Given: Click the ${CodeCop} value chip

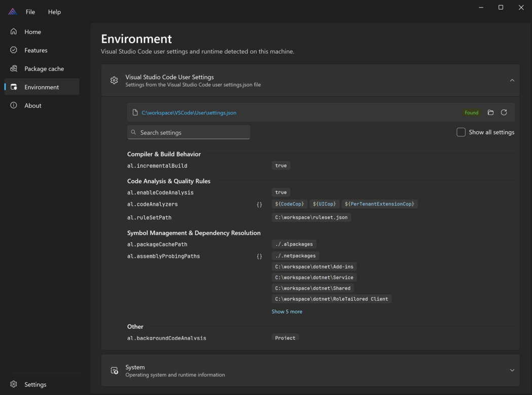Looking at the screenshot, I should (289, 204).
